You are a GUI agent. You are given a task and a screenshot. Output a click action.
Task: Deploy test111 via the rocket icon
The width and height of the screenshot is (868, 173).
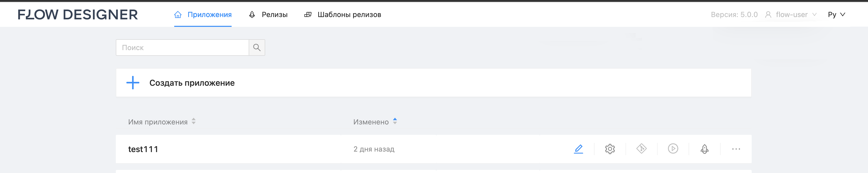[705, 148]
